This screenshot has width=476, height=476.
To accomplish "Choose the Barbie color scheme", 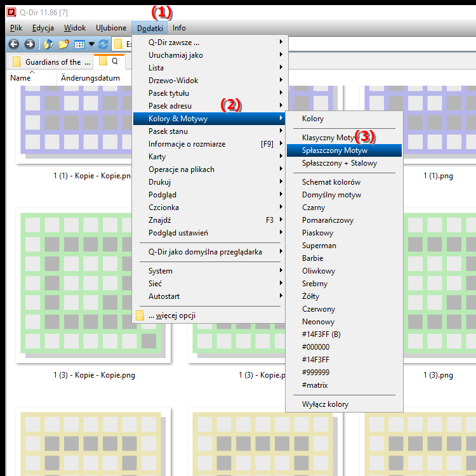I will pyautogui.click(x=344, y=258).
